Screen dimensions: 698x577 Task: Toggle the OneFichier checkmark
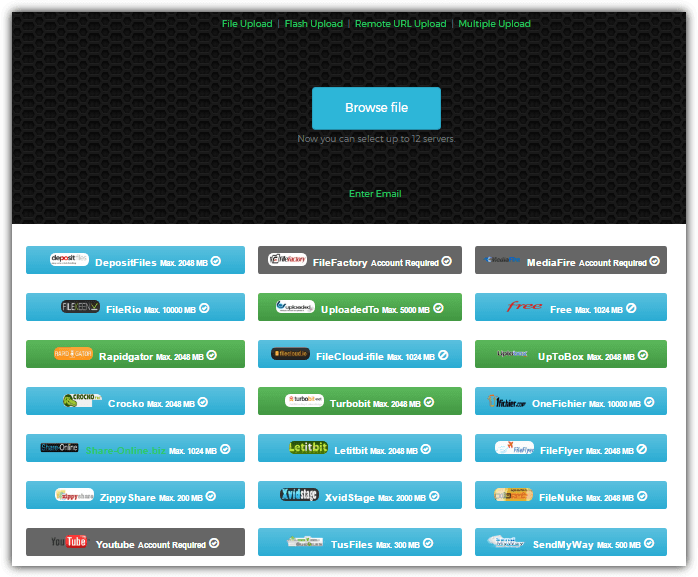(x=649, y=402)
